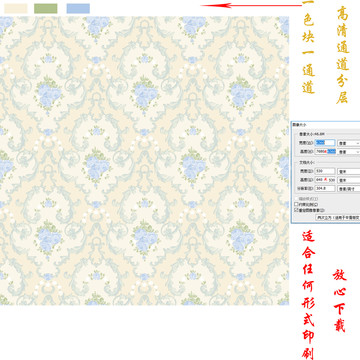Click the document height field
Viewport: 360px width, 360px height.
click(325, 180)
